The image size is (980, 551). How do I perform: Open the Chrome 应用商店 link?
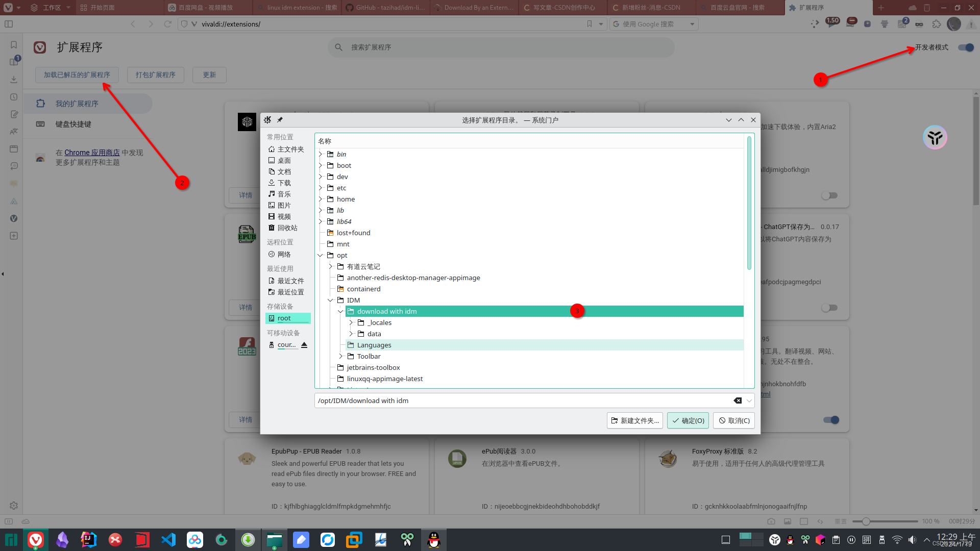92,152
